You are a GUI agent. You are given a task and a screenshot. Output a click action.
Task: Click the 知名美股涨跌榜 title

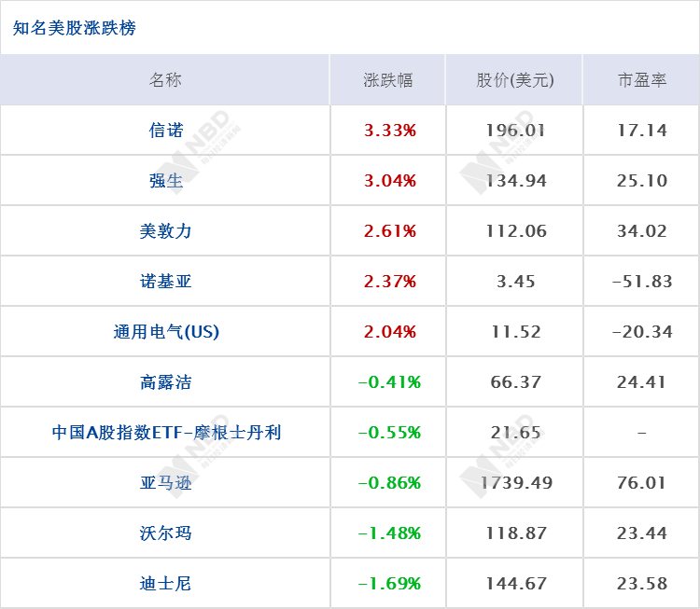click(x=74, y=28)
